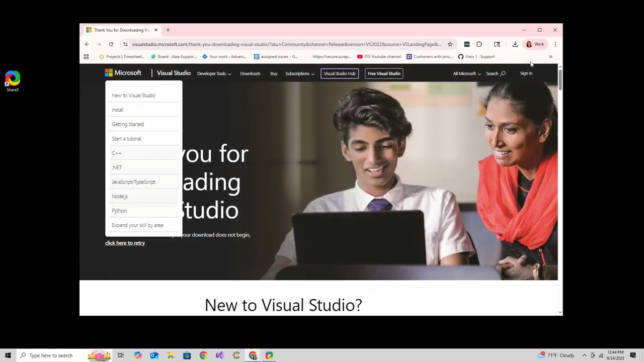Open the Downloads nav item
The image size is (644, 362).
pyautogui.click(x=250, y=73)
